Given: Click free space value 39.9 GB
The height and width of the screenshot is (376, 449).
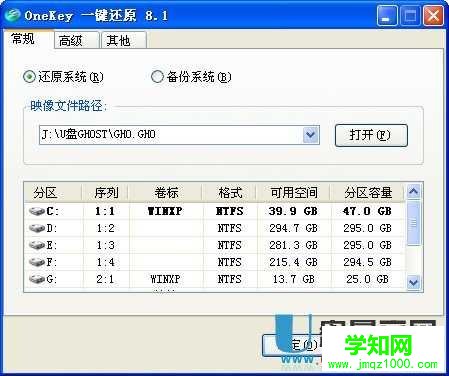Looking at the screenshot, I should 293,211.
